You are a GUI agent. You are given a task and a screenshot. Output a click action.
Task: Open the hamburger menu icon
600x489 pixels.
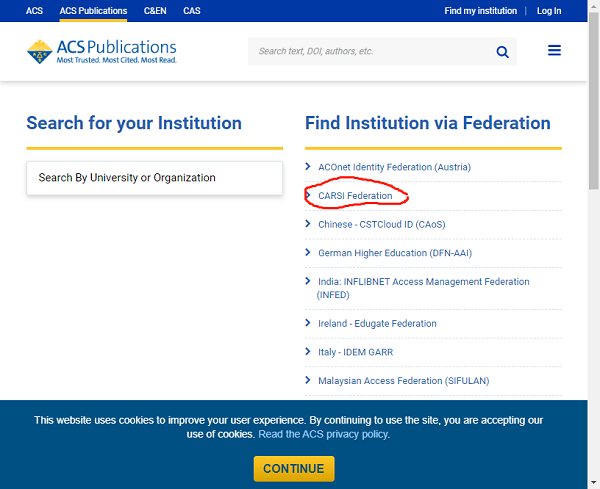[554, 51]
